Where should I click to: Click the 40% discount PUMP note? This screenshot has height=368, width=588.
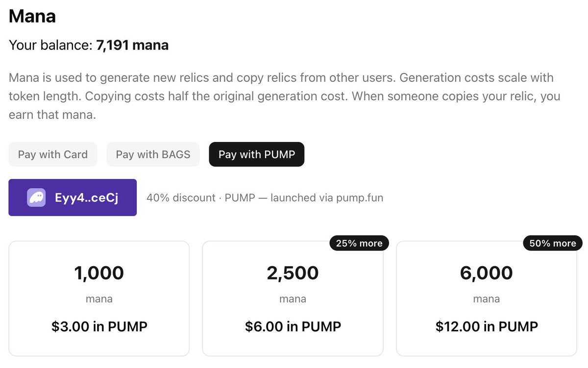265,198
